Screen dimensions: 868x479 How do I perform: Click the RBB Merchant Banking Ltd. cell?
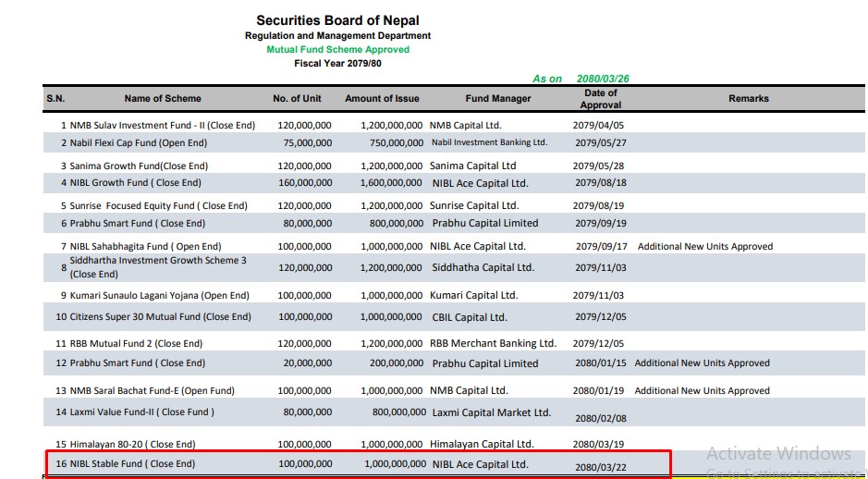click(x=493, y=343)
